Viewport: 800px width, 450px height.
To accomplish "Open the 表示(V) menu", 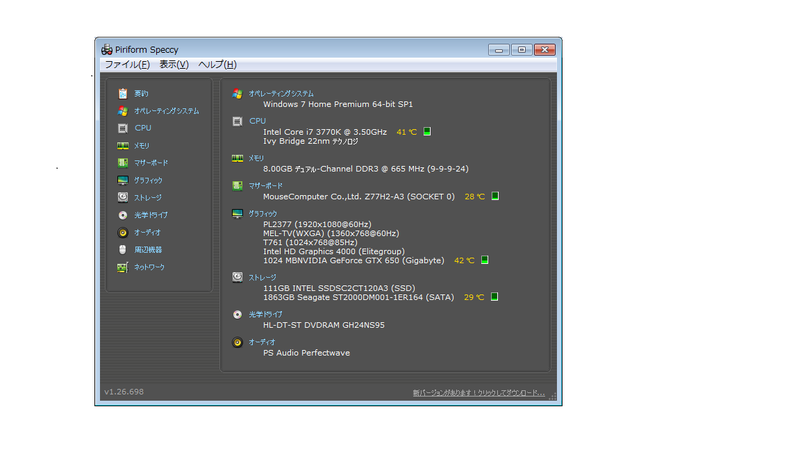I will coord(174,64).
